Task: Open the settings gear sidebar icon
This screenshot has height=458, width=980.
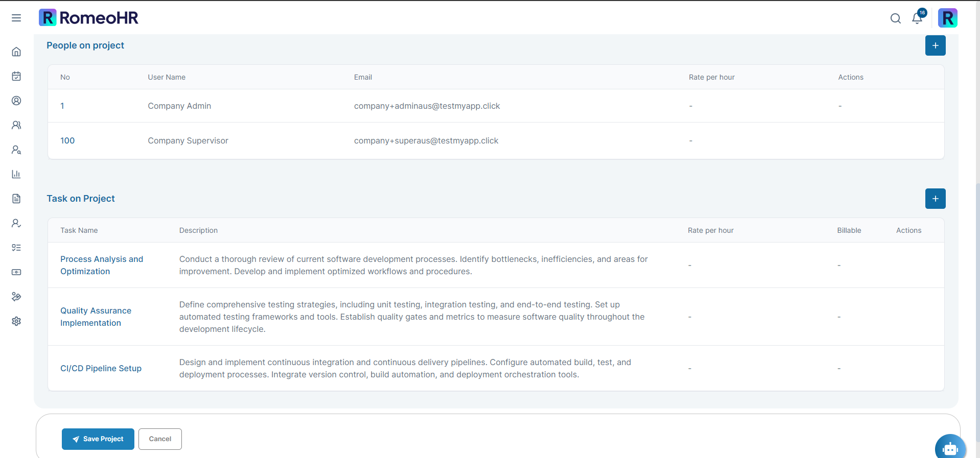Action: tap(16, 321)
